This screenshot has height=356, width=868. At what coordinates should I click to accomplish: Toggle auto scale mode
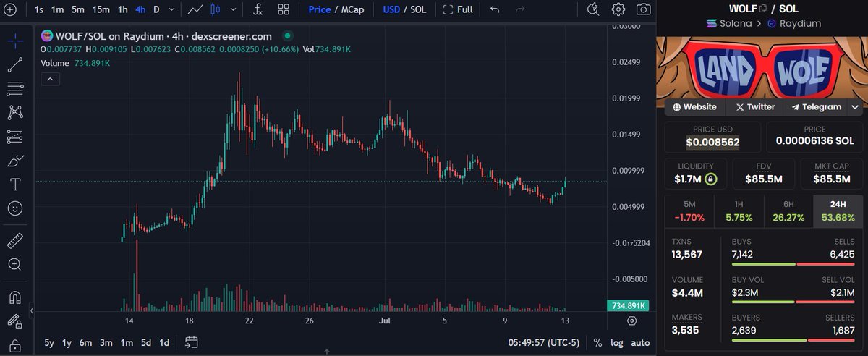point(640,342)
